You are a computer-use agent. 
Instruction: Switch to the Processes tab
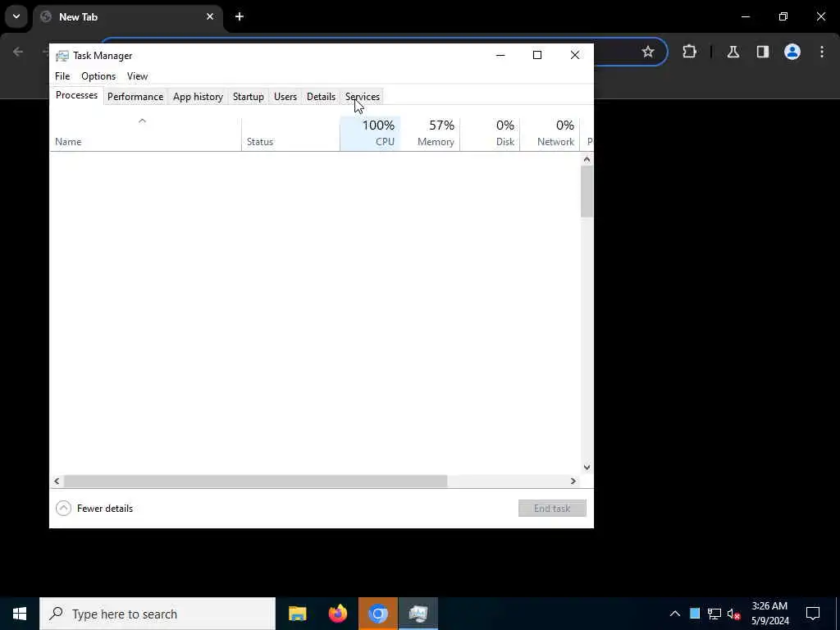tap(76, 95)
